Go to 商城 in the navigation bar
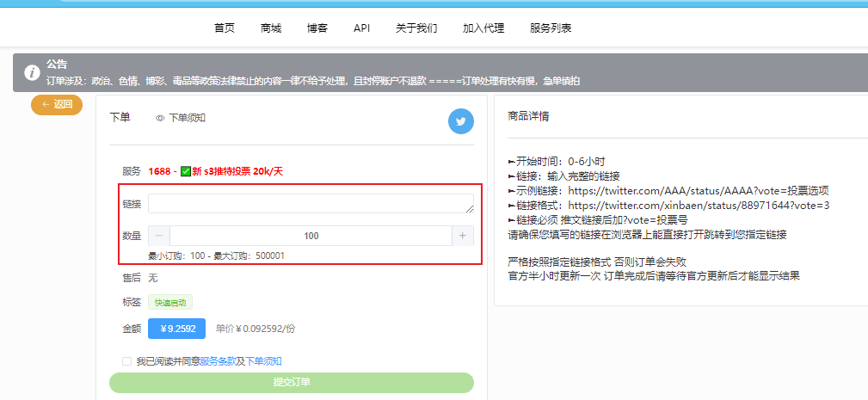The width and height of the screenshot is (868, 400). click(271, 28)
